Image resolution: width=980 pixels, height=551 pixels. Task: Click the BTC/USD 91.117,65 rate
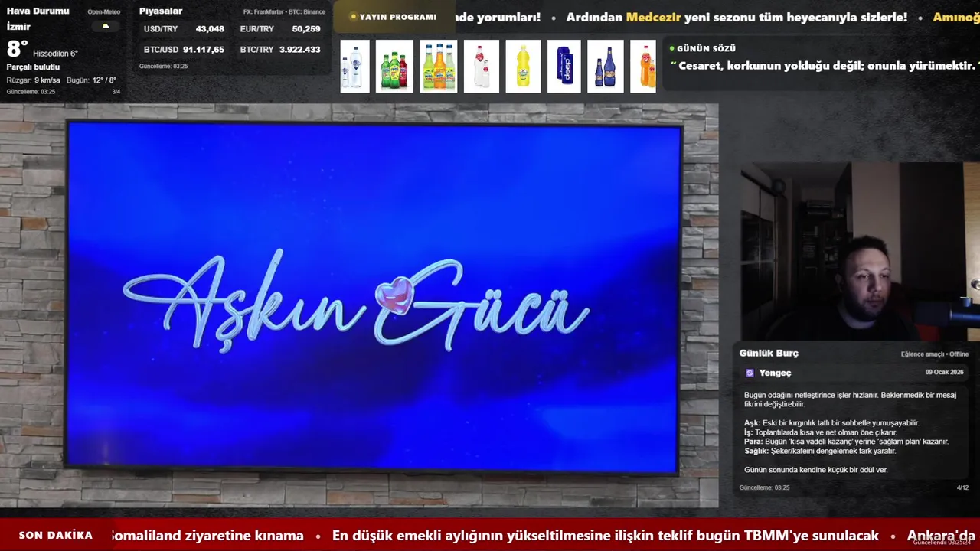point(184,50)
